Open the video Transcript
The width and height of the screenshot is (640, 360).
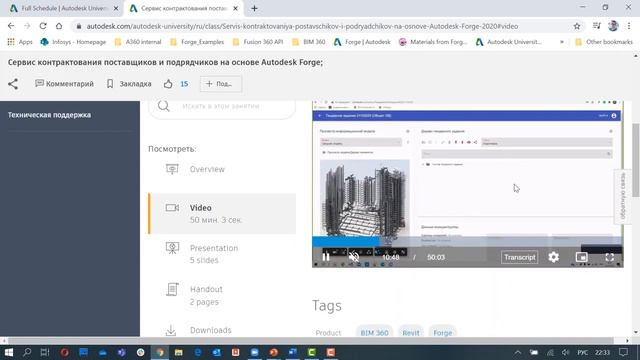519,257
